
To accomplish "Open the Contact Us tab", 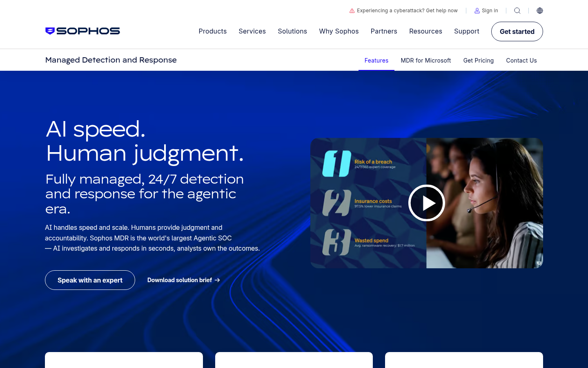I will tap(521, 61).
